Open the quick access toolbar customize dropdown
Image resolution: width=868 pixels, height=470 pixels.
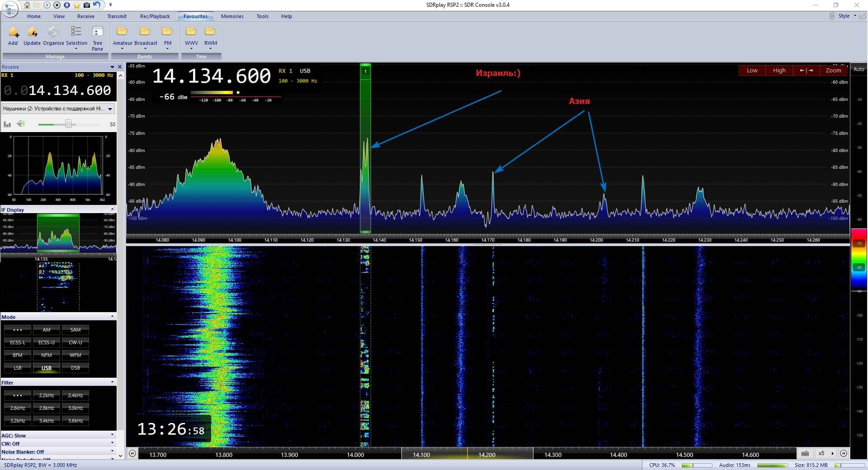click(x=111, y=5)
